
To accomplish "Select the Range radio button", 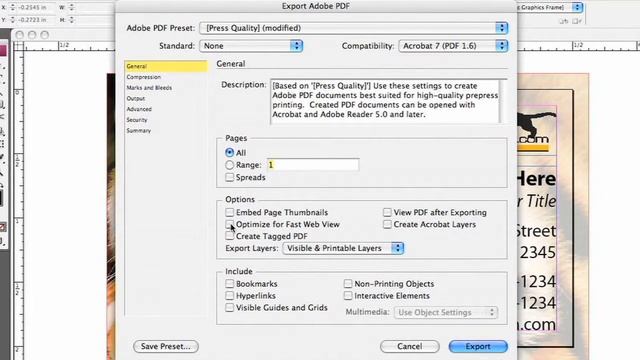I will click(x=229, y=165).
